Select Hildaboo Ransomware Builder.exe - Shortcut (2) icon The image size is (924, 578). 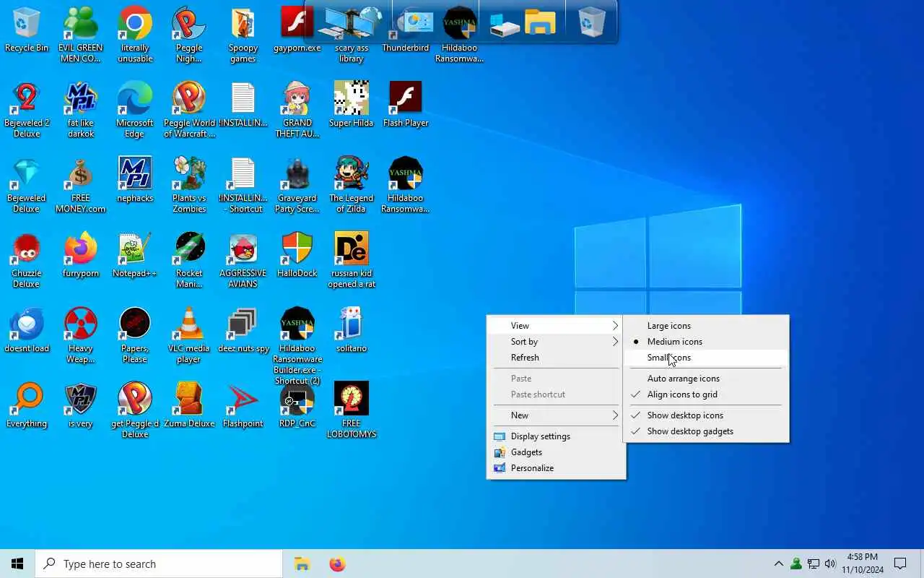[x=297, y=345]
